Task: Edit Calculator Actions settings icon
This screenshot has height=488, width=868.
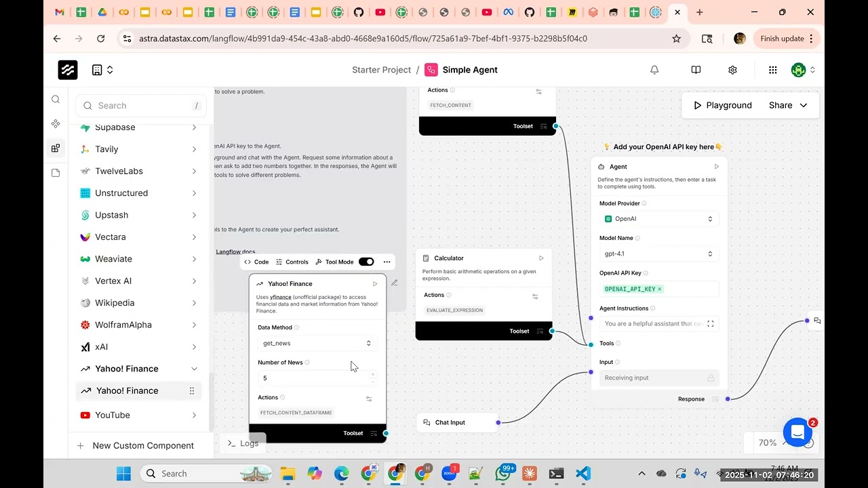Action: [535, 296]
